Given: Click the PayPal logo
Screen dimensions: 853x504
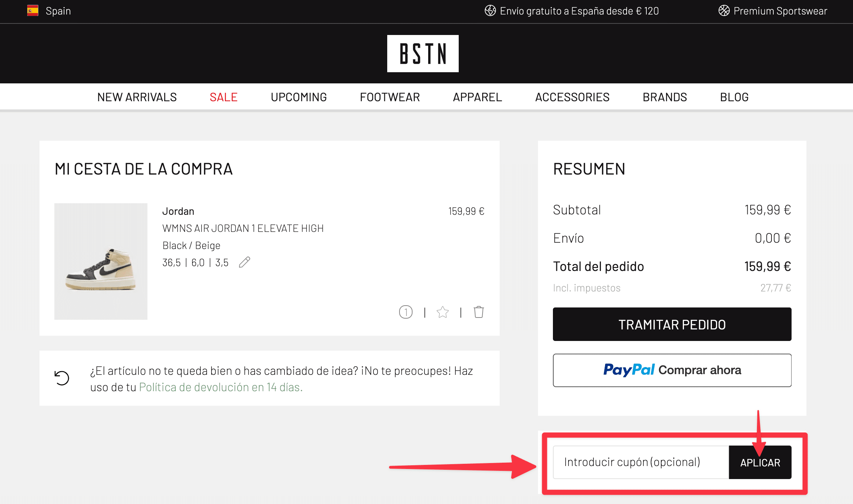Looking at the screenshot, I should click(629, 370).
